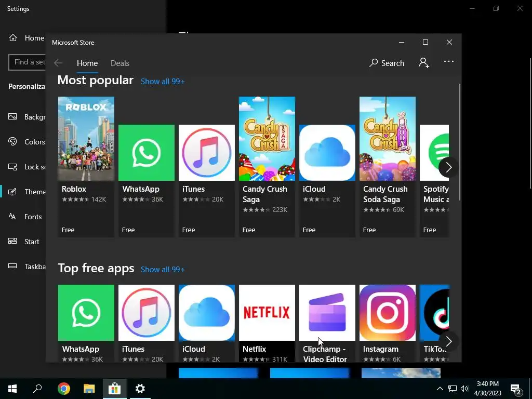
Task: Open the notification action center
Action: pyautogui.click(x=516, y=389)
